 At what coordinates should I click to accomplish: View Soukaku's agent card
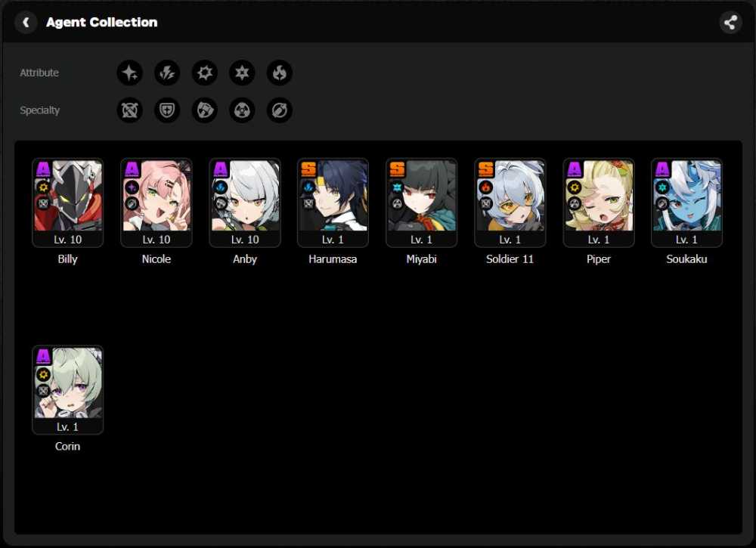click(x=686, y=203)
